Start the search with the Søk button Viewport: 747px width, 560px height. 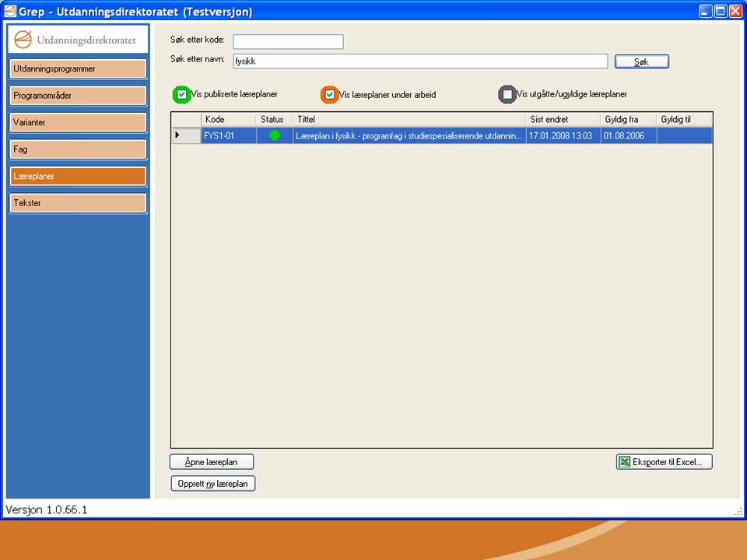click(x=642, y=61)
